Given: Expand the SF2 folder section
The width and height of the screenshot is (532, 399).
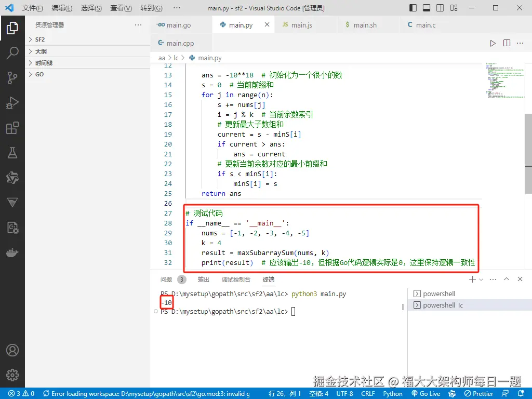Looking at the screenshot, I should (87, 39).
